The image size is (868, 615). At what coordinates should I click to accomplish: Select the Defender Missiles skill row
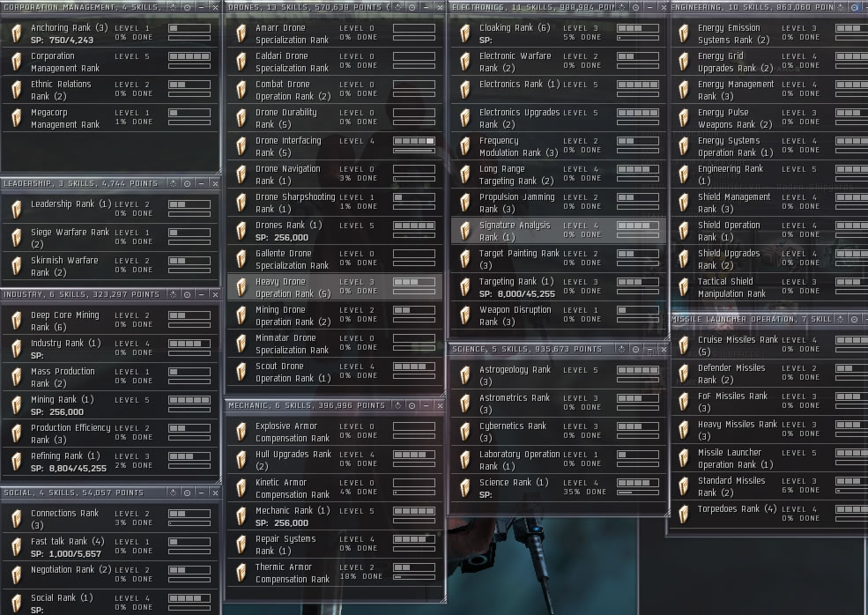click(x=769, y=374)
